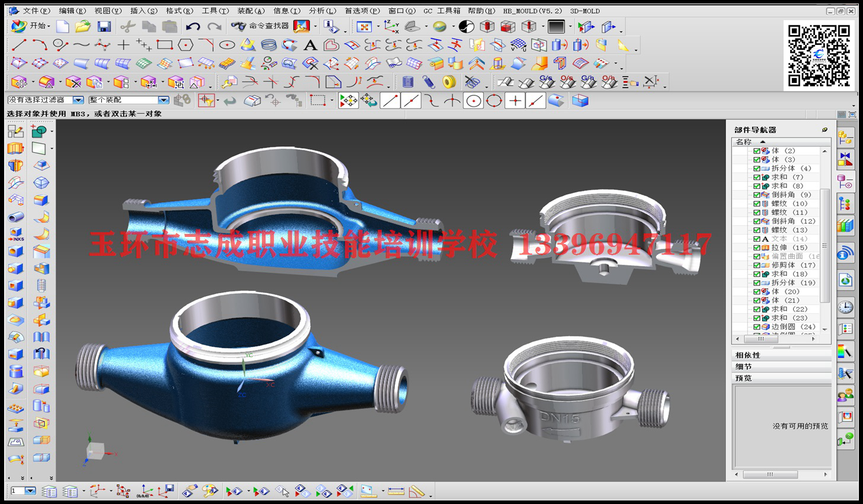Select 求和 (22) in navigator

[x=789, y=309]
